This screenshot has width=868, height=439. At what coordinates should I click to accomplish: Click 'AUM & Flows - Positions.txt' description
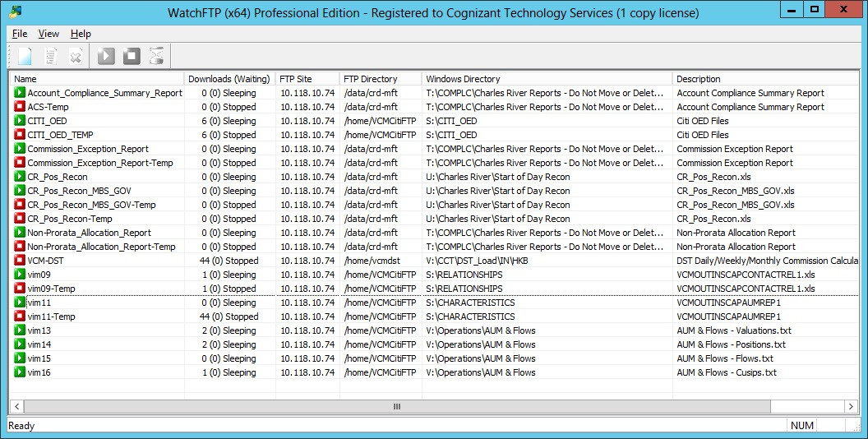click(x=732, y=344)
